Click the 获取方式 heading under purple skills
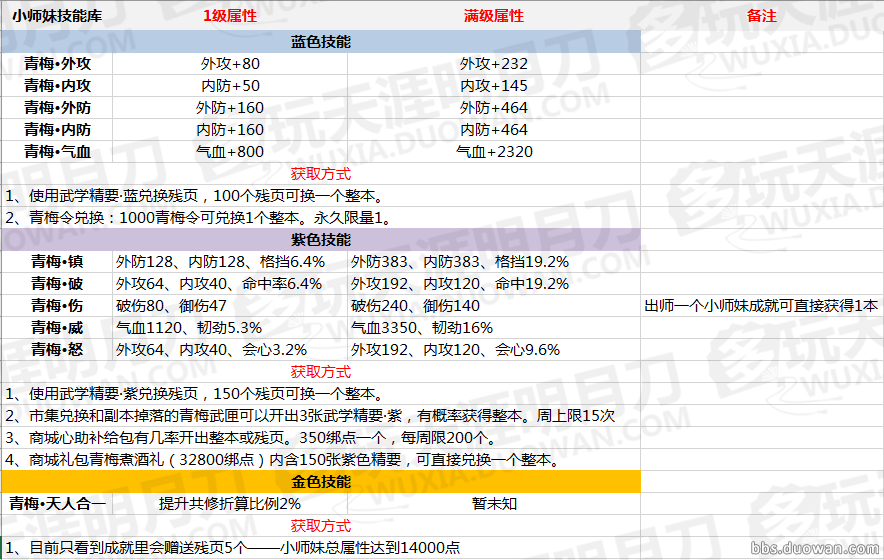 321,372
